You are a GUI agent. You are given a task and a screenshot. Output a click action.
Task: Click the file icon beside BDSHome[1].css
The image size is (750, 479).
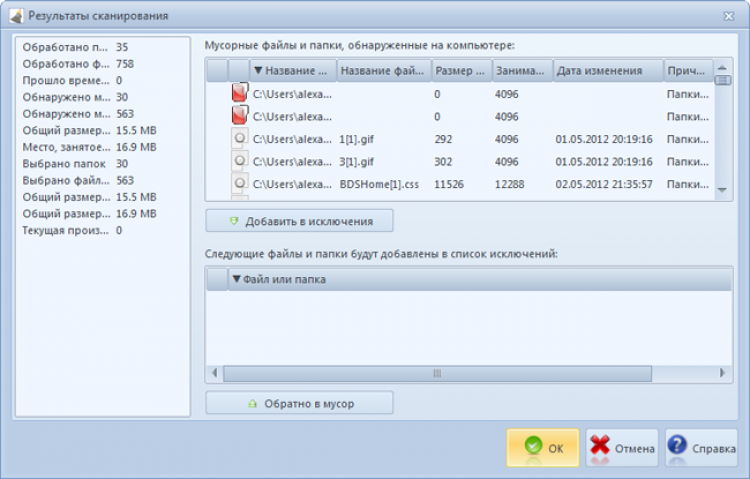coord(240,184)
